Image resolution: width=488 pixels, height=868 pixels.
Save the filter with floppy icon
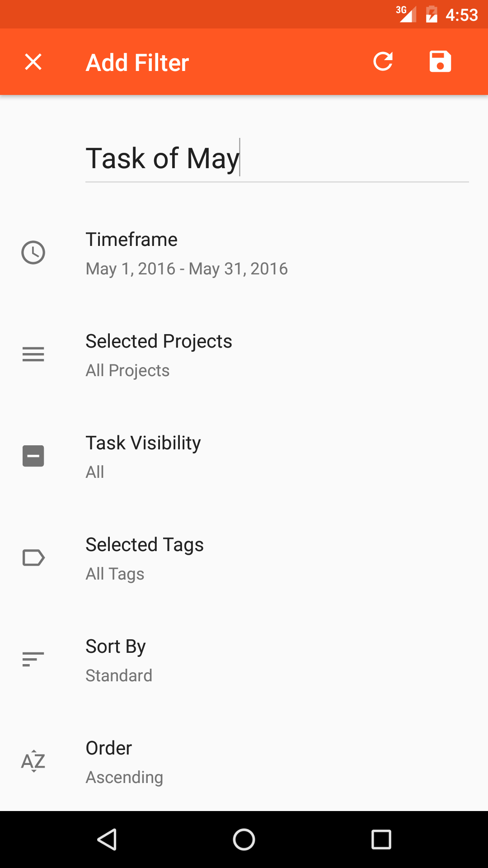(440, 62)
